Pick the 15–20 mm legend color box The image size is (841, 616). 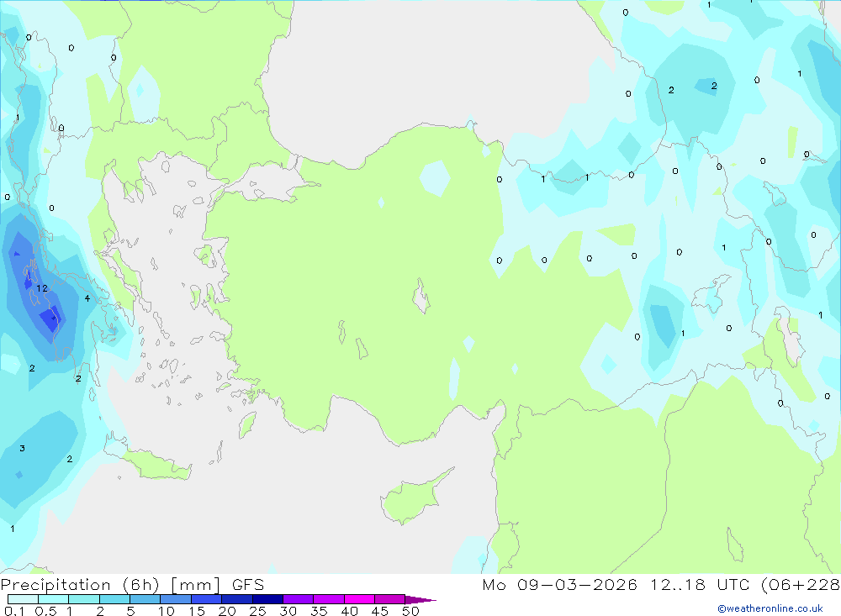[x=206, y=599]
